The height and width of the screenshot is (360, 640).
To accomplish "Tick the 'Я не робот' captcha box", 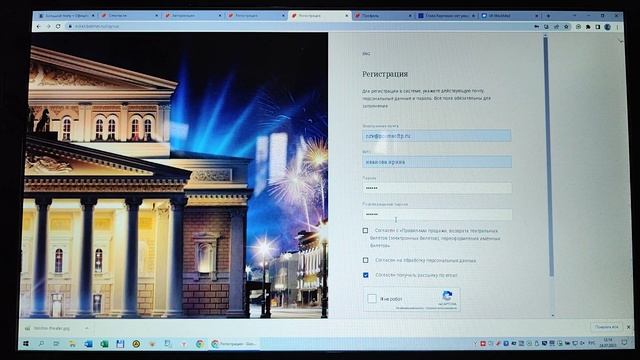I will (372, 299).
